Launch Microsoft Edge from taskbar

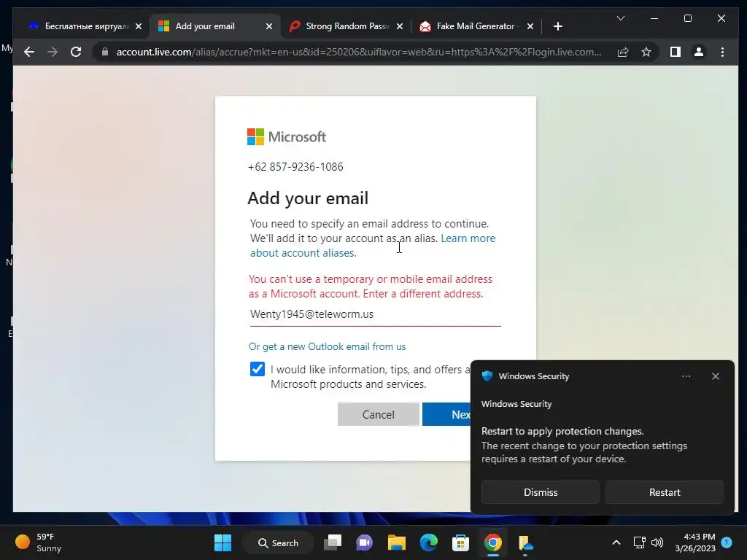pyautogui.click(x=429, y=542)
